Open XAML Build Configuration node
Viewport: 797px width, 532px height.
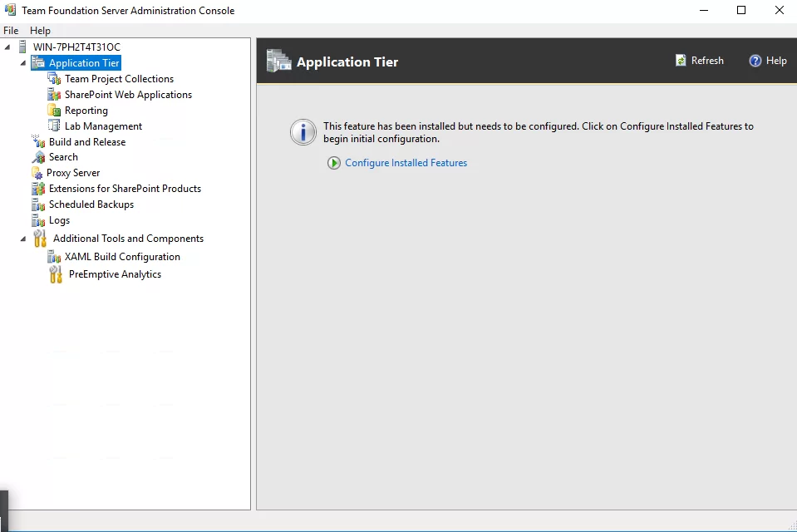coord(122,257)
